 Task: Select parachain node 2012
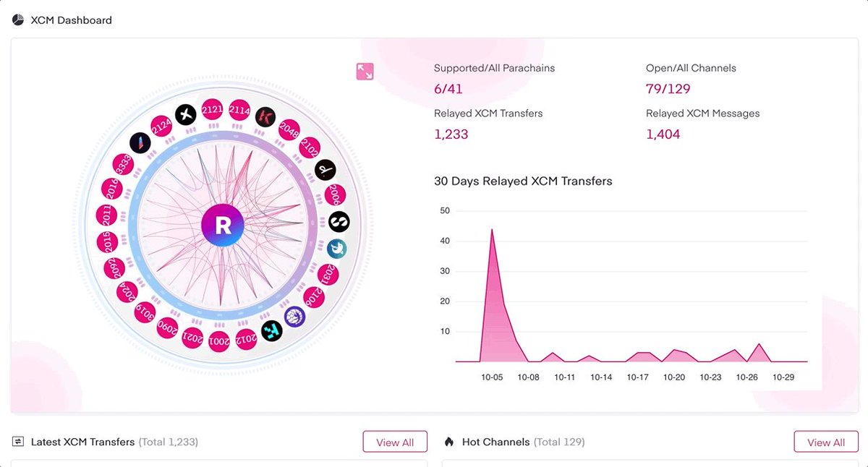pos(246,338)
